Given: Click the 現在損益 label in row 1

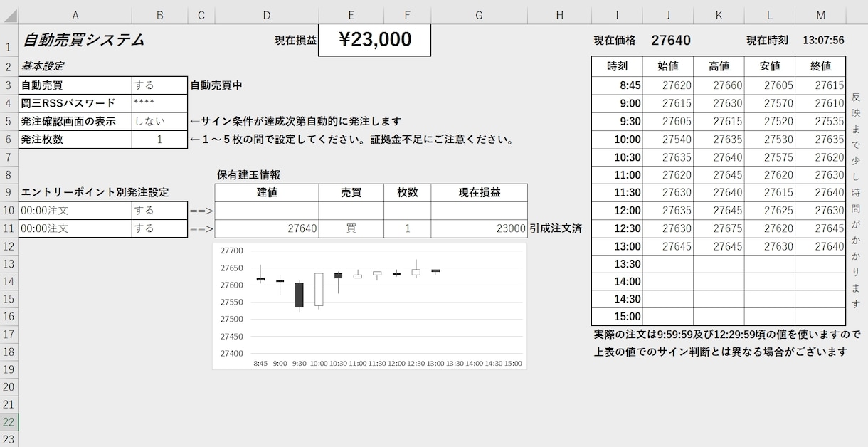Looking at the screenshot, I should coord(296,41).
